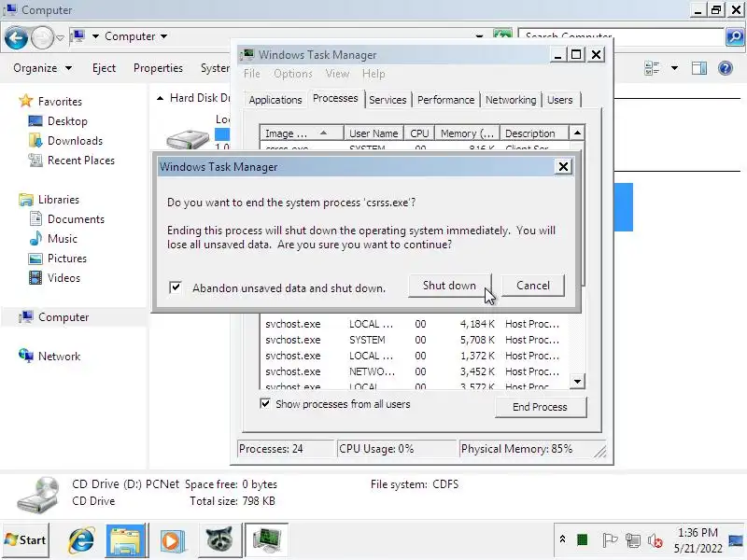
Task: Click the blue Help icon in Explorer
Action: coord(726,68)
